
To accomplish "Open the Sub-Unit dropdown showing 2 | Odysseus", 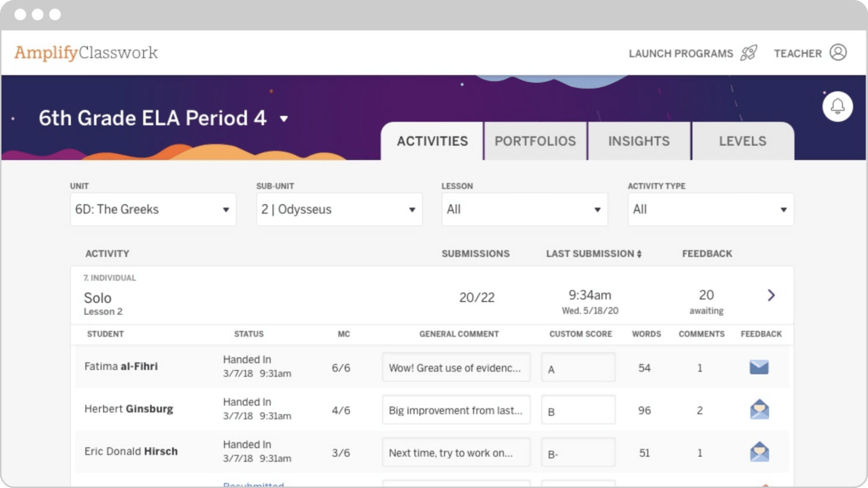I will [x=339, y=209].
